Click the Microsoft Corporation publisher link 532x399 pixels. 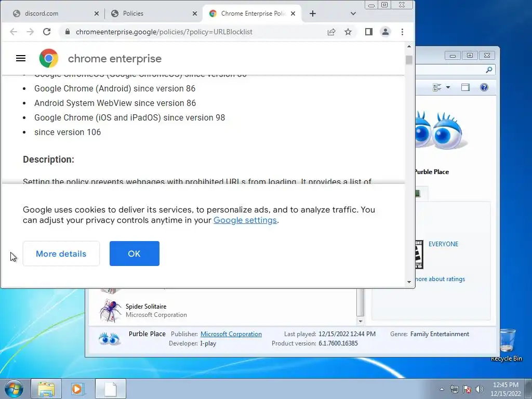coord(231,334)
